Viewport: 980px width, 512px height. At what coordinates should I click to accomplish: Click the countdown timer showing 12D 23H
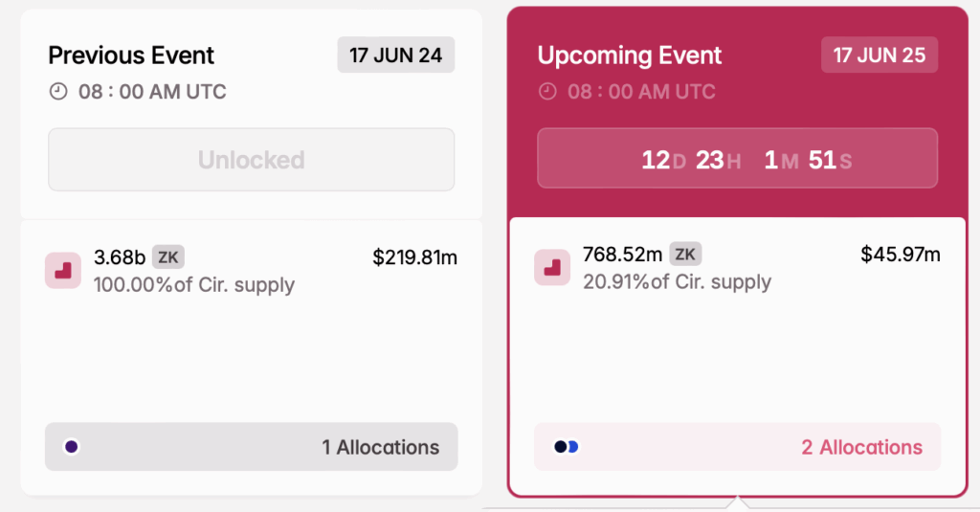[737, 159]
